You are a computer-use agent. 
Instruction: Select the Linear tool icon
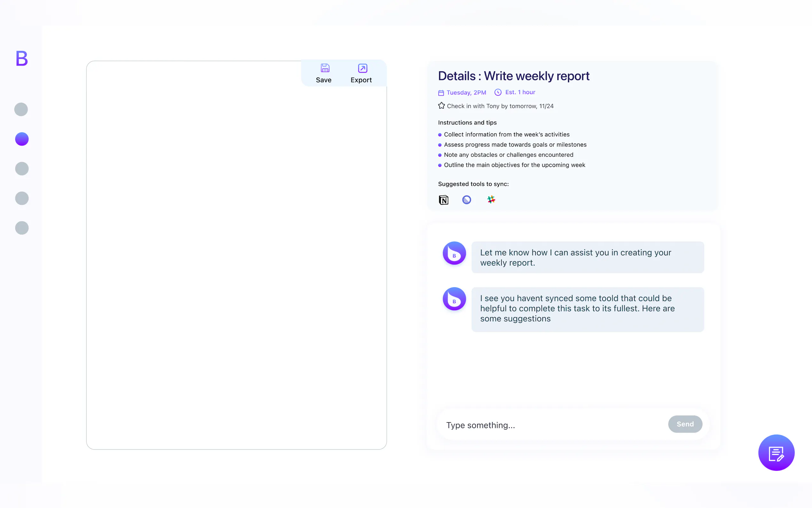[466, 200]
